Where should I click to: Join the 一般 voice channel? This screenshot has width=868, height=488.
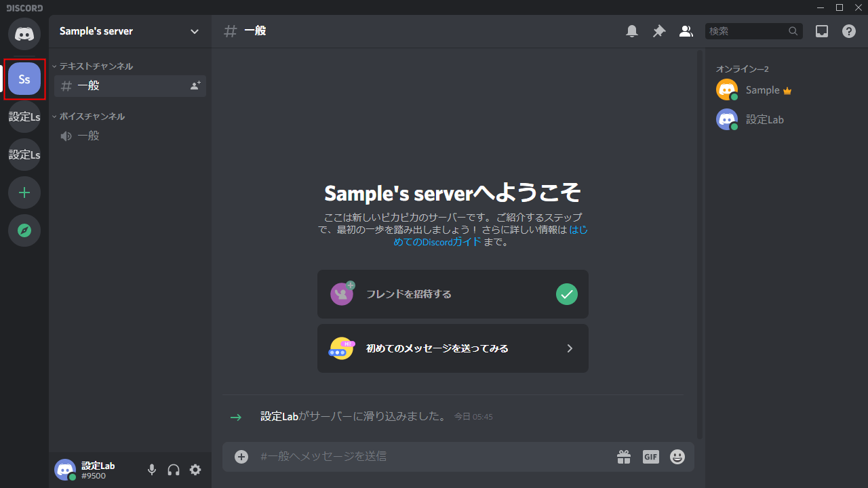(x=130, y=136)
